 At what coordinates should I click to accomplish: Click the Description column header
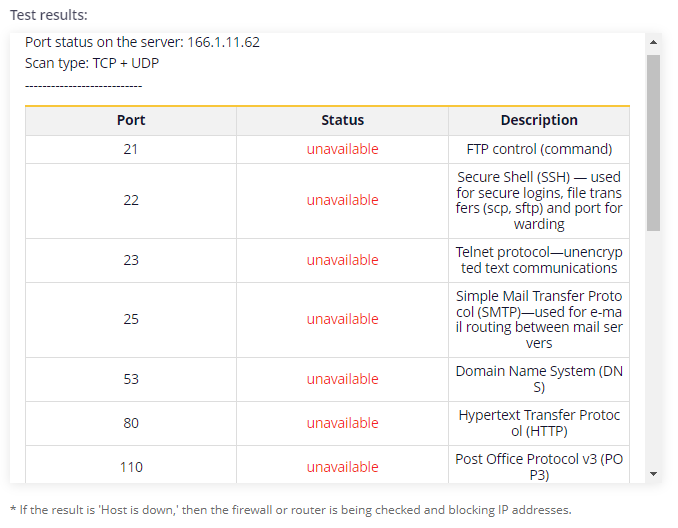tap(539, 120)
